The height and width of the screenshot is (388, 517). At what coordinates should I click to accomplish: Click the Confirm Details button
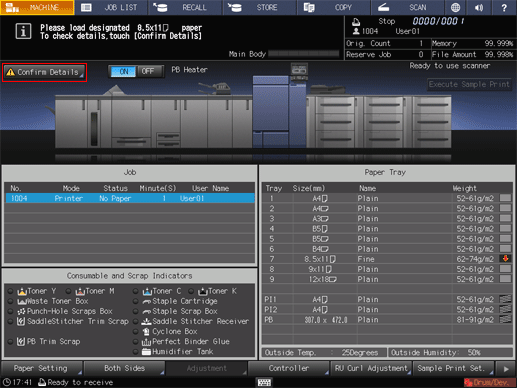coord(44,72)
